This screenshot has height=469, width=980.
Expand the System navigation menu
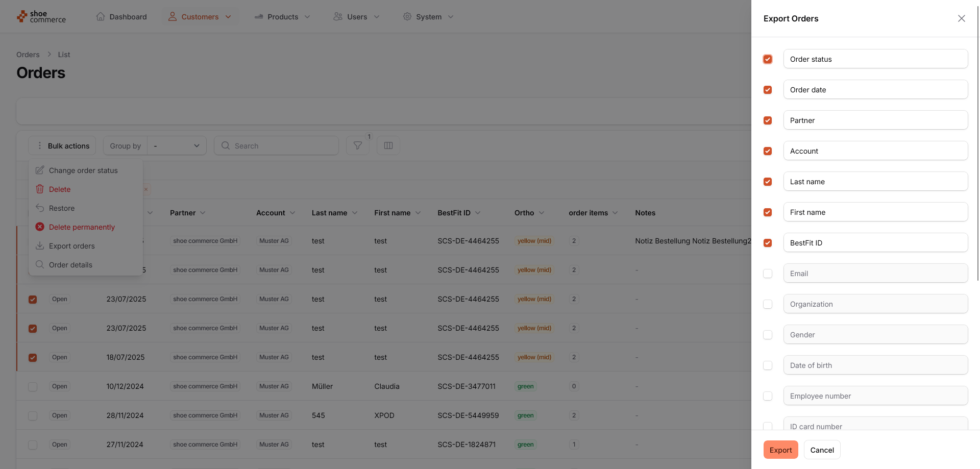428,17
